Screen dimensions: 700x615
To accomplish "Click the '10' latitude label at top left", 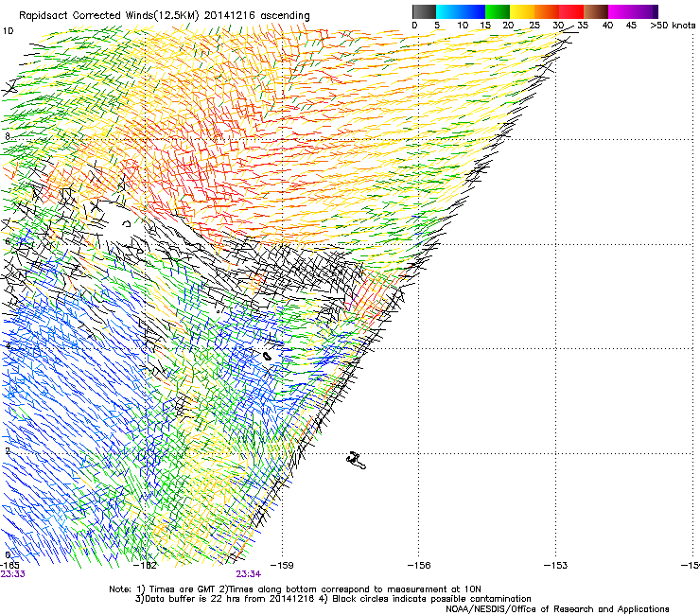I will click(8, 31).
